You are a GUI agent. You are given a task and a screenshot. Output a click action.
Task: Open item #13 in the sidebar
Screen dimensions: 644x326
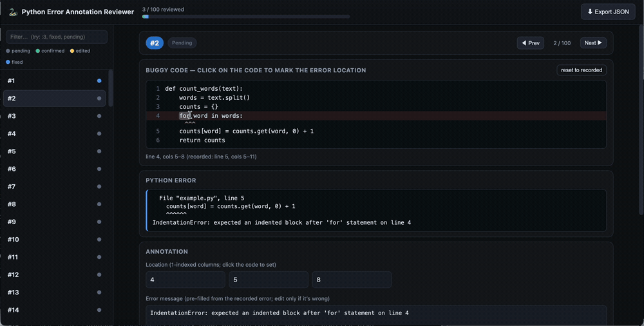coord(54,292)
